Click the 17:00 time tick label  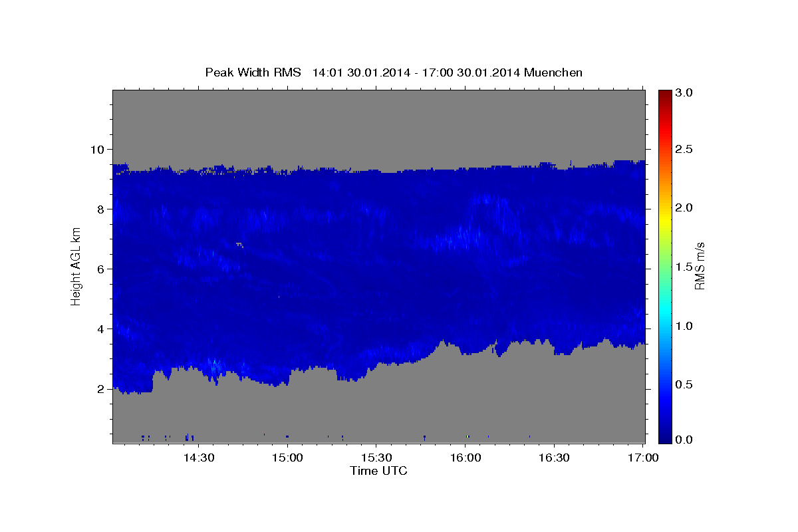643,458
